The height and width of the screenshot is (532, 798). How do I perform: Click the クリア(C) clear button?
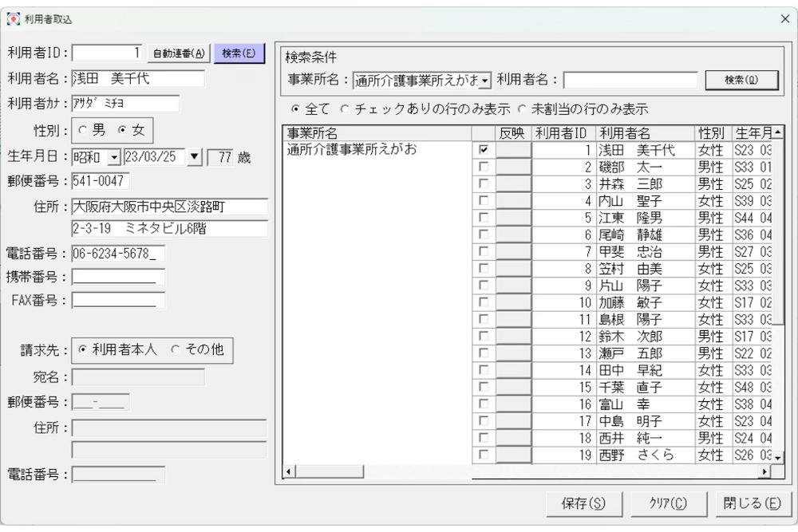[667, 503]
